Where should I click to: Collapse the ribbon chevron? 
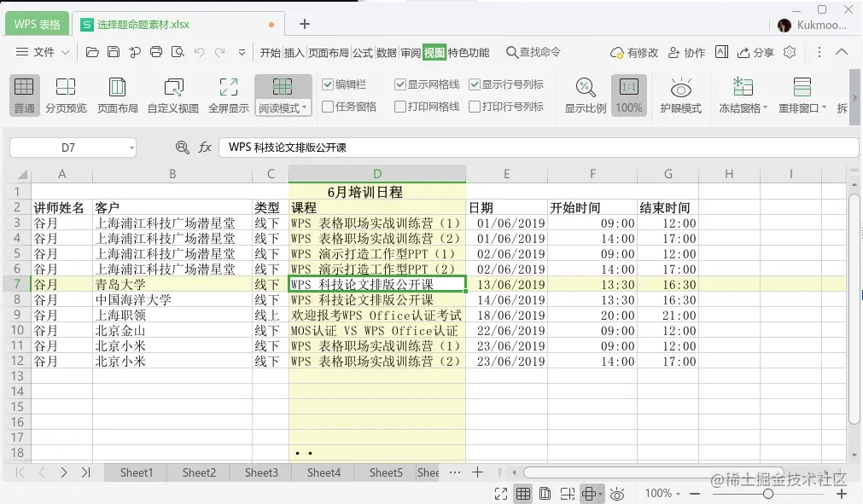click(842, 52)
